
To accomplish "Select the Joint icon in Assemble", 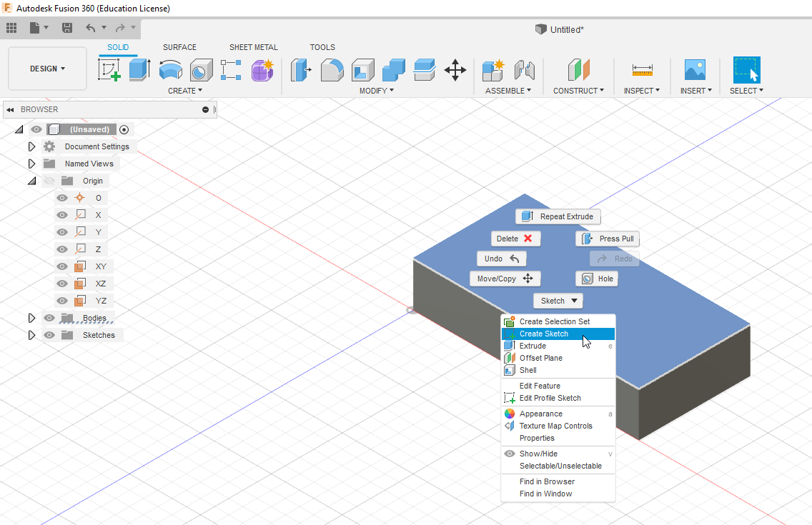I will (524, 70).
